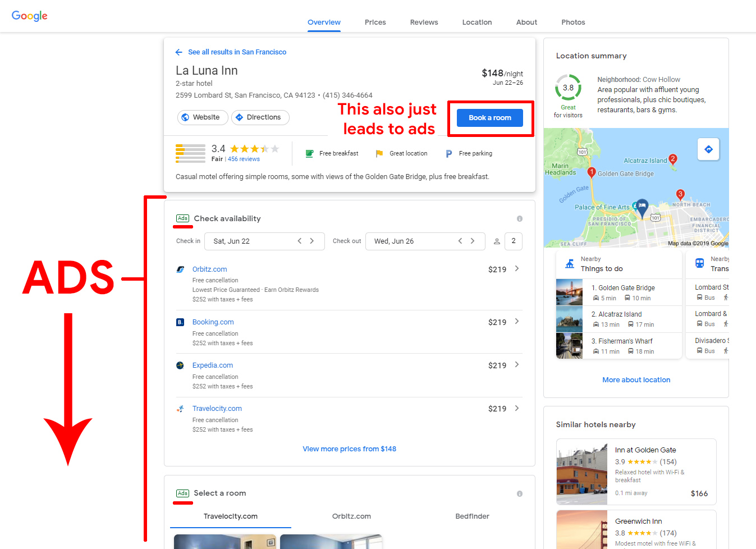This screenshot has height=549, width=756.
Task: Switch to the Reviews tab
Action: click(x=424, y=22)
